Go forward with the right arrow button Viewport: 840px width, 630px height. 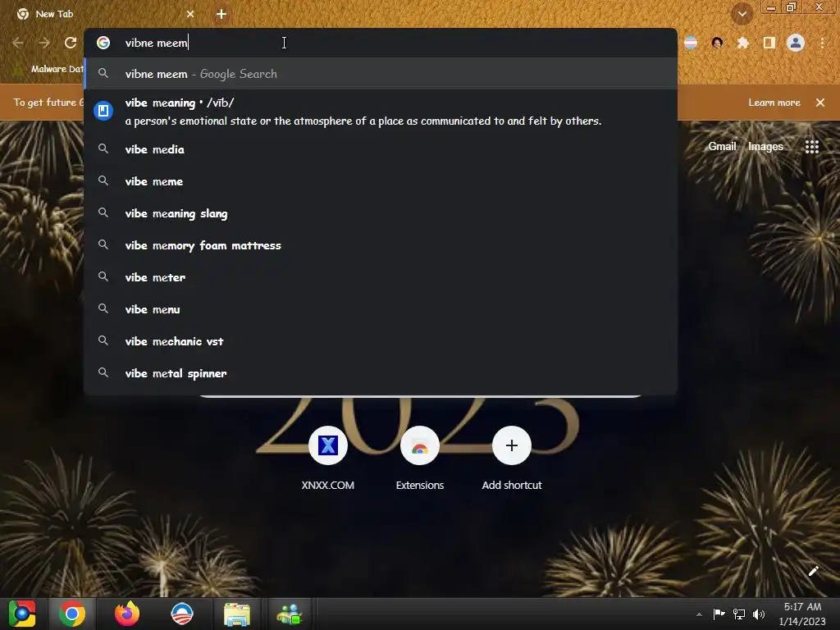pos(44,43)
